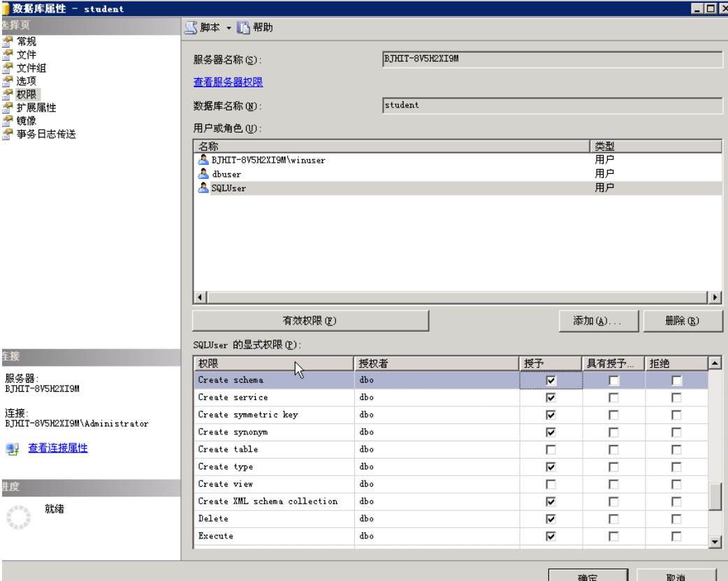
Task: Click the 具有授予 column header
Action: [614, 363]
